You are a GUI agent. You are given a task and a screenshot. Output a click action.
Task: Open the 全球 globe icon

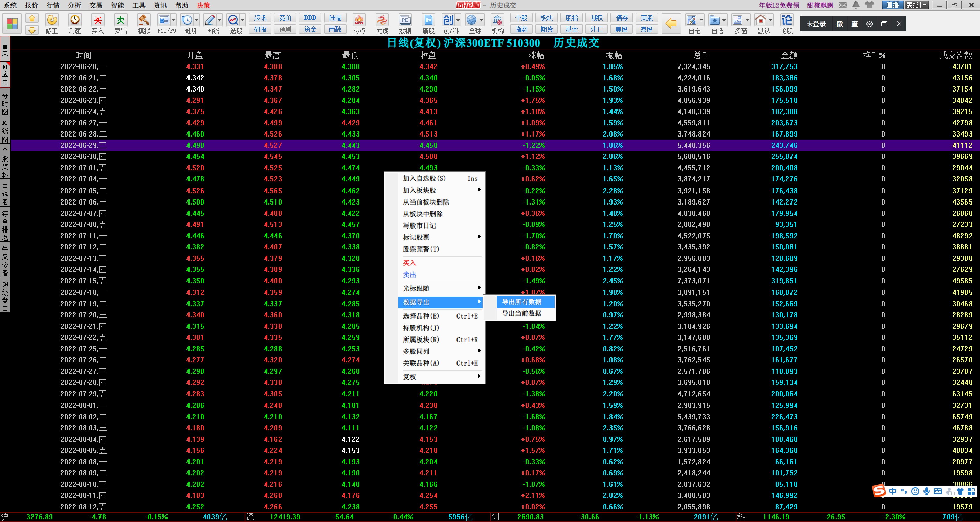(472, 20)
